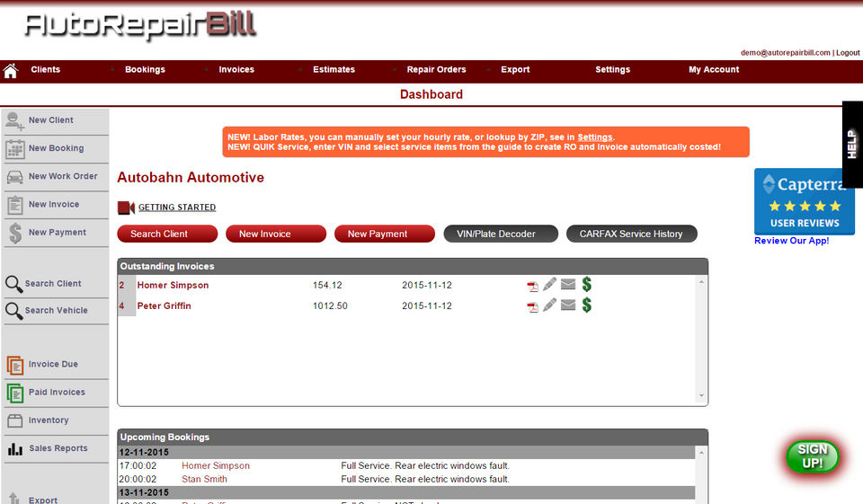Viewport: 863px width, 504px height.
Task: Click amount 1012.50 in Peter Griffin row
Action: (330, 306)
